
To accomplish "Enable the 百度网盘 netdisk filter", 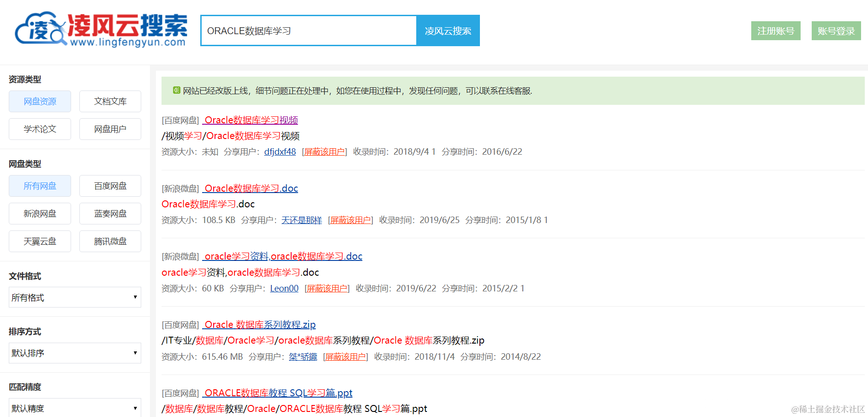I will pyautogui.click(x=110, y=186).
